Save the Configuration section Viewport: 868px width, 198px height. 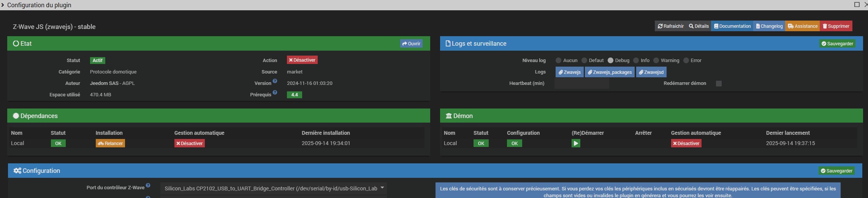836,171
